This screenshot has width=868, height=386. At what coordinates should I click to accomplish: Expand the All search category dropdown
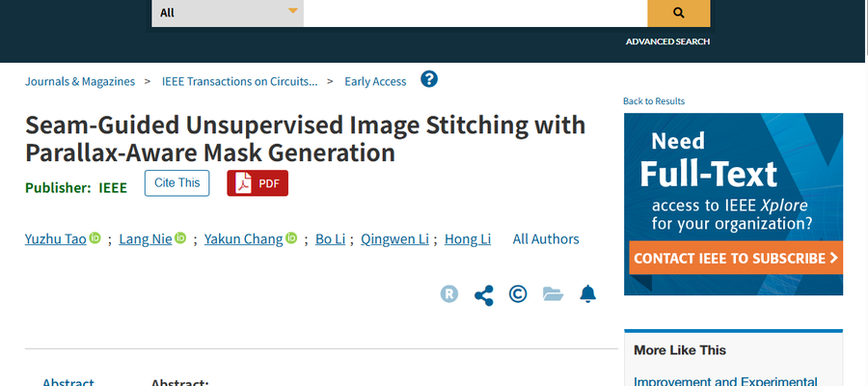coord(228,13)
